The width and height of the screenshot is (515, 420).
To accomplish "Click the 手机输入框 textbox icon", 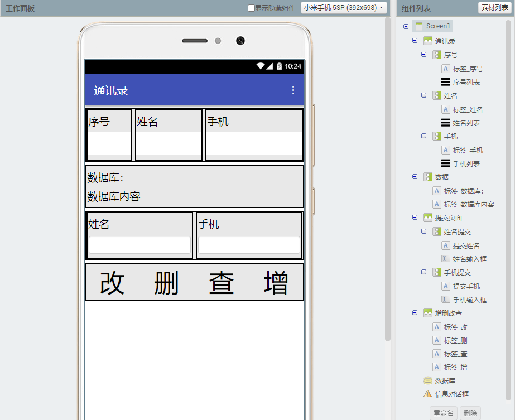I will coord(446,299).
